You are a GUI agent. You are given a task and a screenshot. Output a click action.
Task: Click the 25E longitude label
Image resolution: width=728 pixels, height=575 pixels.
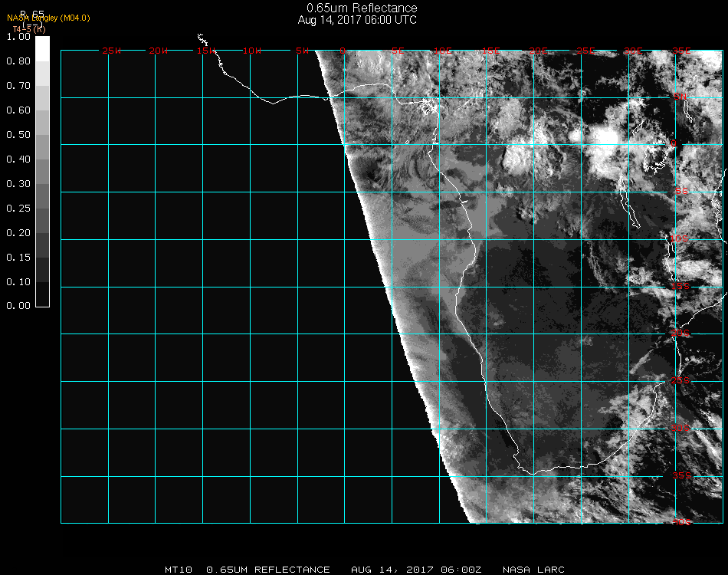point(585,51)
